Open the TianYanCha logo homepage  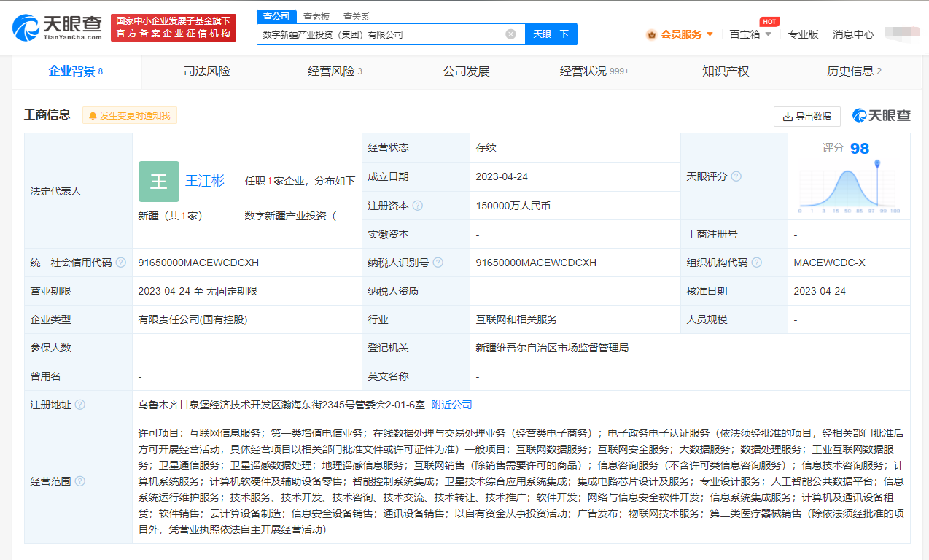[57, 28]
